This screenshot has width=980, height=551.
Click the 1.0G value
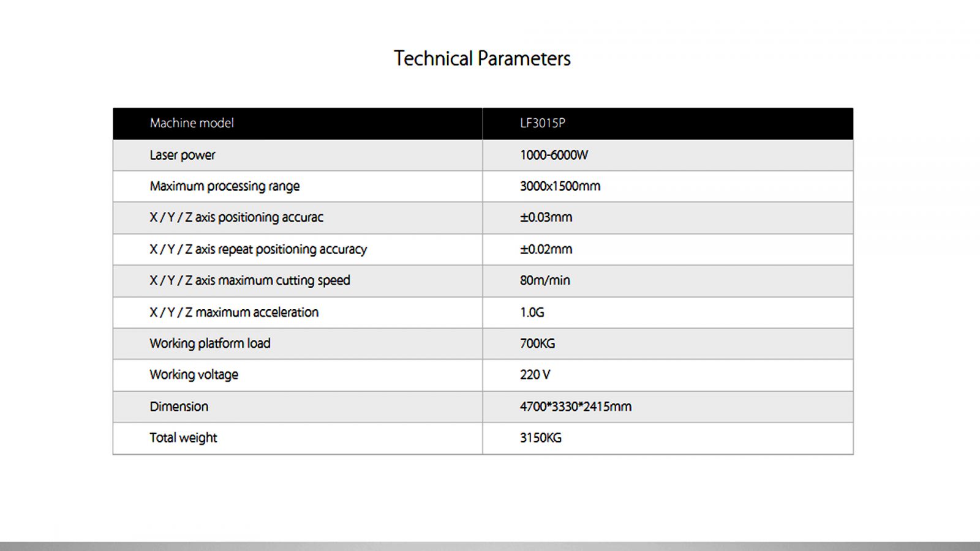pos(532,312)
